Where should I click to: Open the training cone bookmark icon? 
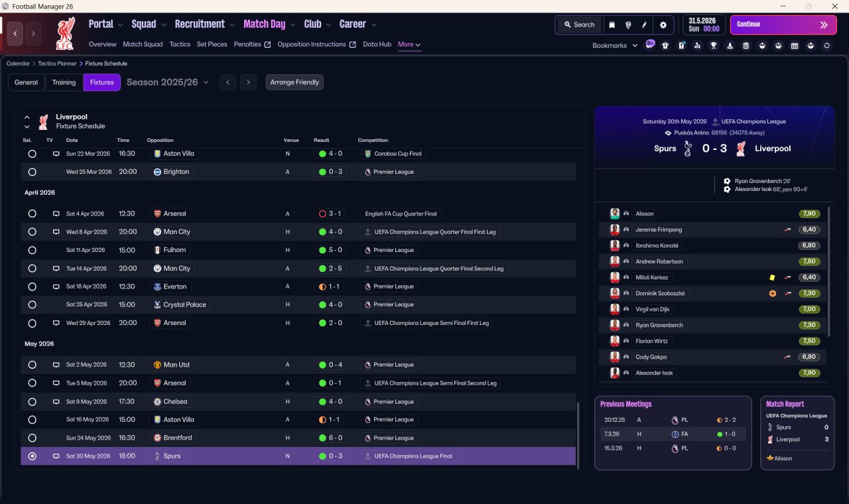[x=730, y=46]
